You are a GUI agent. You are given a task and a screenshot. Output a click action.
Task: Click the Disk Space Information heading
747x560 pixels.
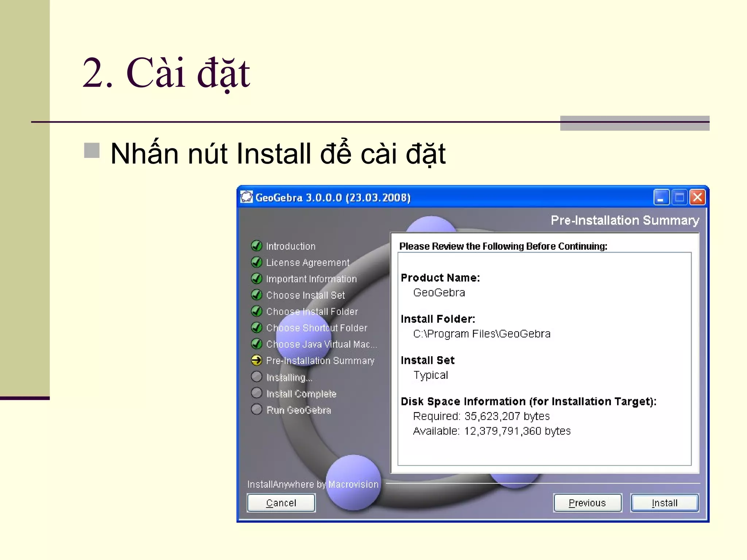point(529,401)
